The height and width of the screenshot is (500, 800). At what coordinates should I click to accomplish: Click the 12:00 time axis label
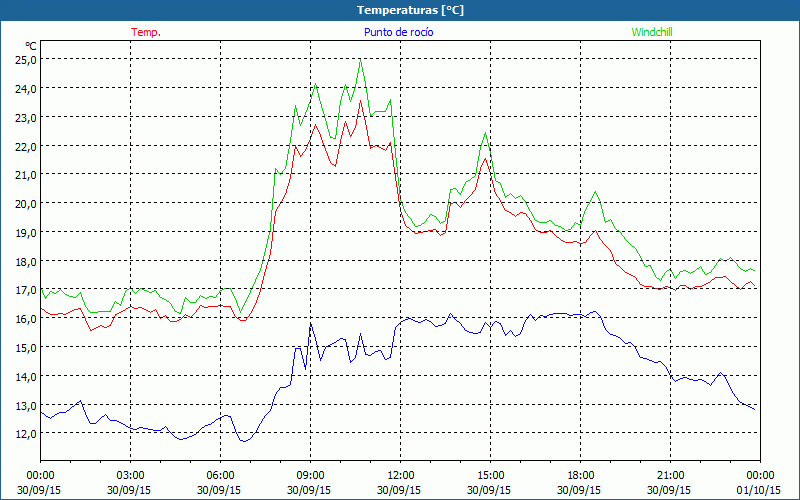(x=401, y=476)
